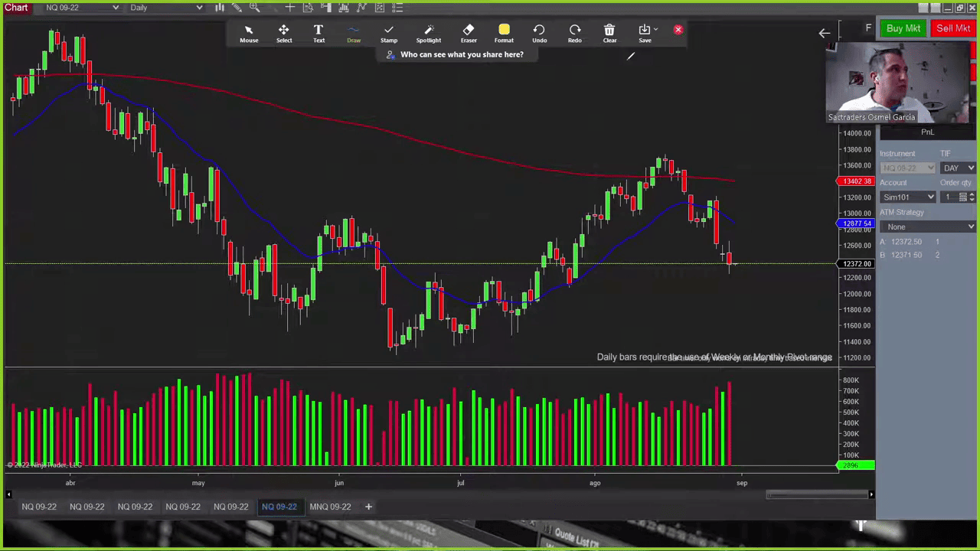The width and height of the screenshot is (980, 551).
Task: Expand the Daily interval dropdown
Action: [165, 8]
